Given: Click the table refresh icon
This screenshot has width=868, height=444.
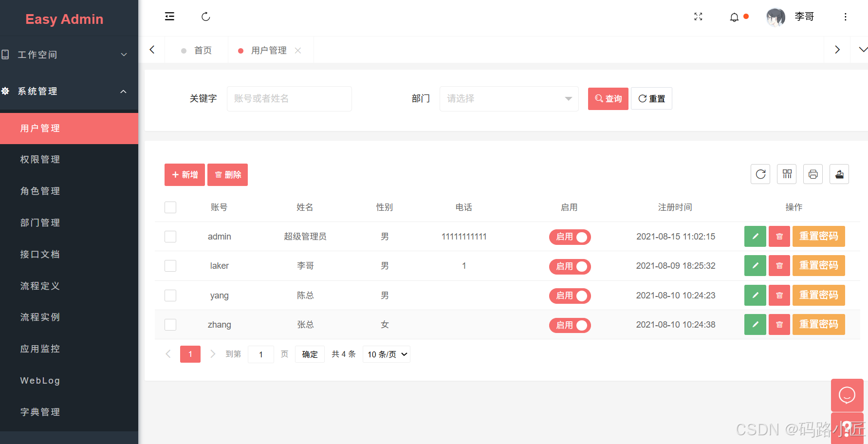Looking at the screenshot, I should (760, 174).
